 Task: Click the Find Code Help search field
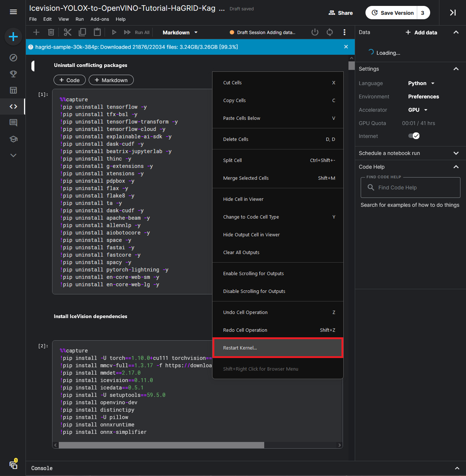pyautogui.click(x=410, y=188)
